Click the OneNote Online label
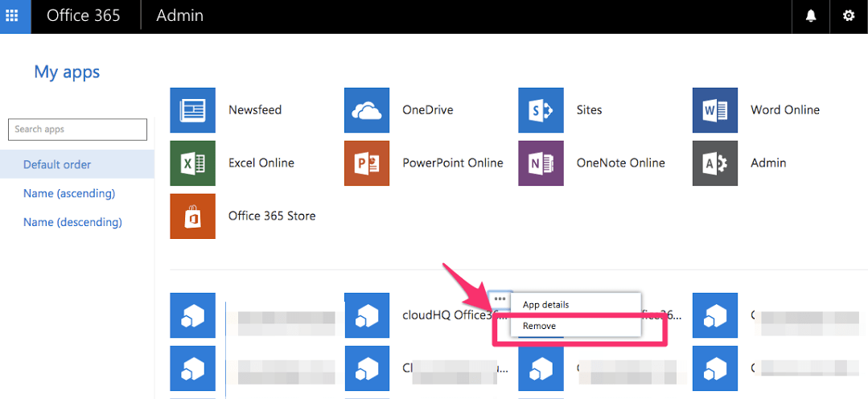The image size is (868, 399). (x=620, y=163)
